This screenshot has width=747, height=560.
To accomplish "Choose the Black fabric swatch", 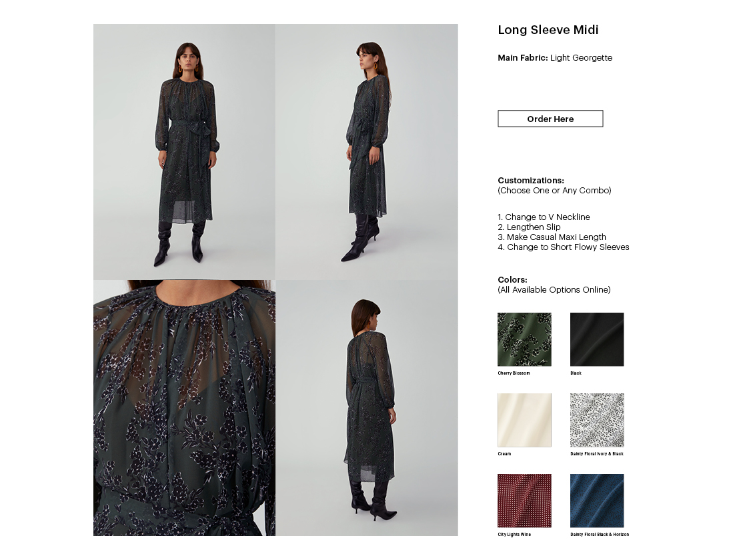I will tap(597, 339).
